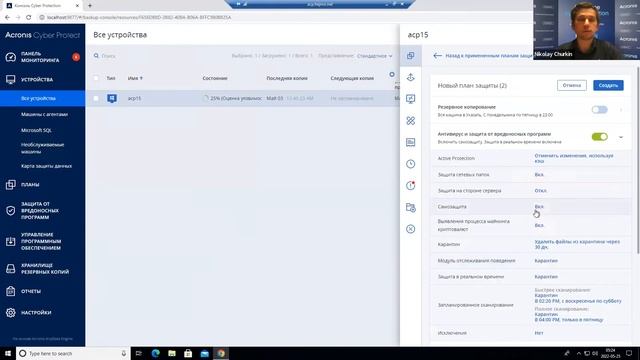Enable the Резервное копирование toggle
The height and width of the screenshot is (360, 640).
coord(600,110)
